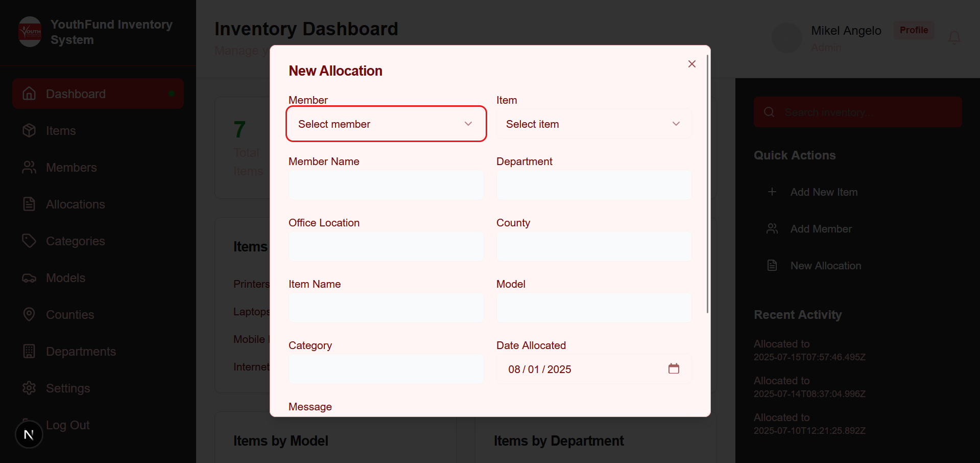
Task: Click the plus icon beside Add New Item
Action: pyautogui.click(x=772, y=192)
